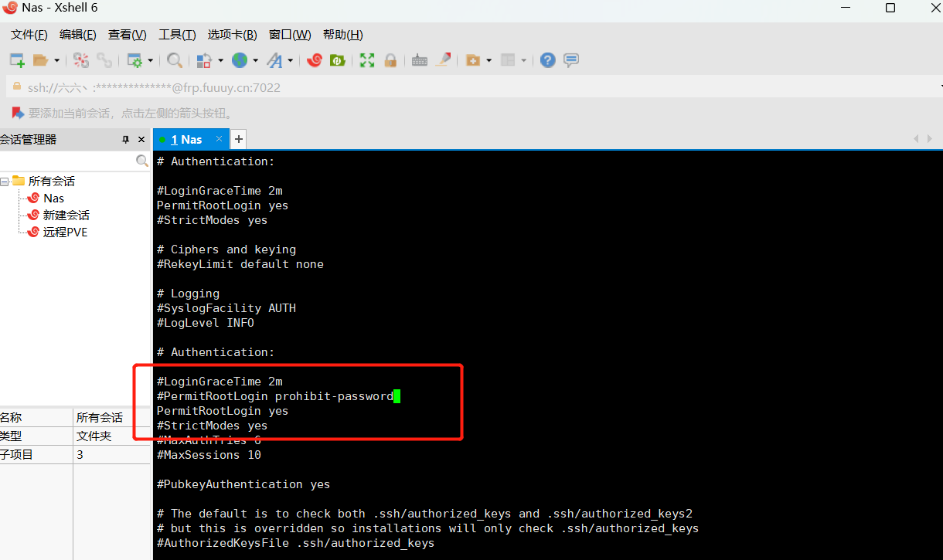Close the session manager panel
The height and width of the screenshot is (560, 943).
pyautogui.click(x=141, y=140)
